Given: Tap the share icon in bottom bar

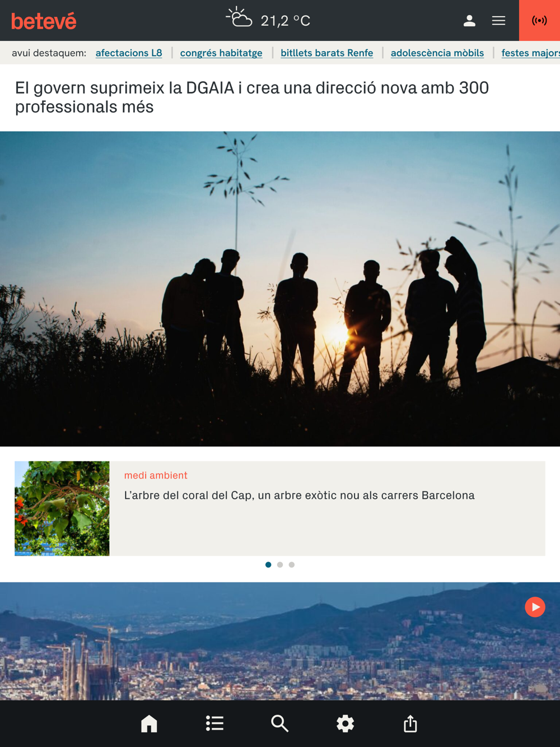Looking at the screenshot, I should pos(410,723).
